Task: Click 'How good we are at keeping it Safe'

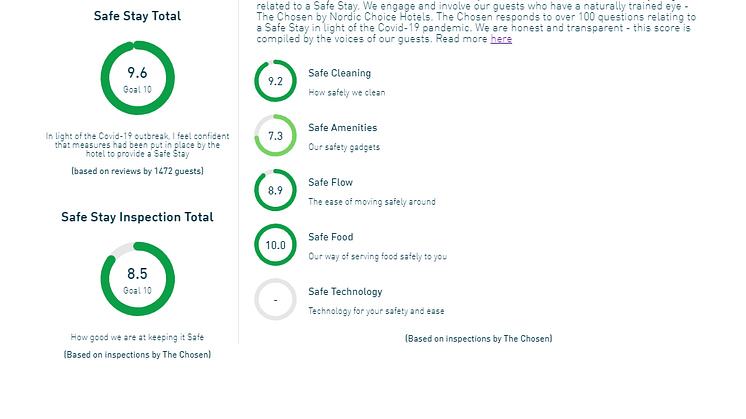Action: point(137,337)
